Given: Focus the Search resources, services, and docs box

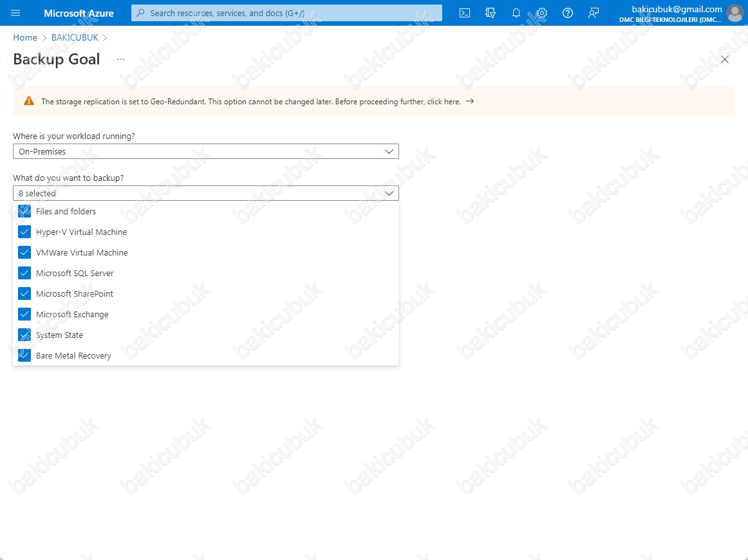Looking at the screenshot, I should point(286,13).
